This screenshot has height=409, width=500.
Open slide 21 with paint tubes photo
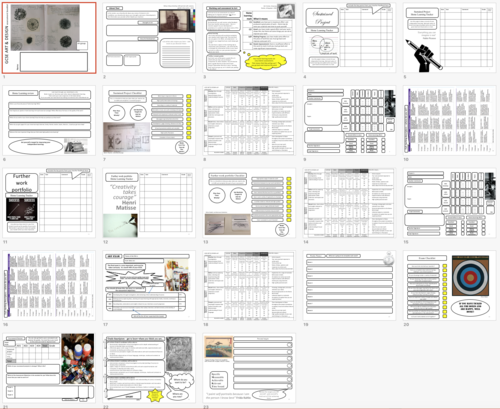click(x=49, y=368)
